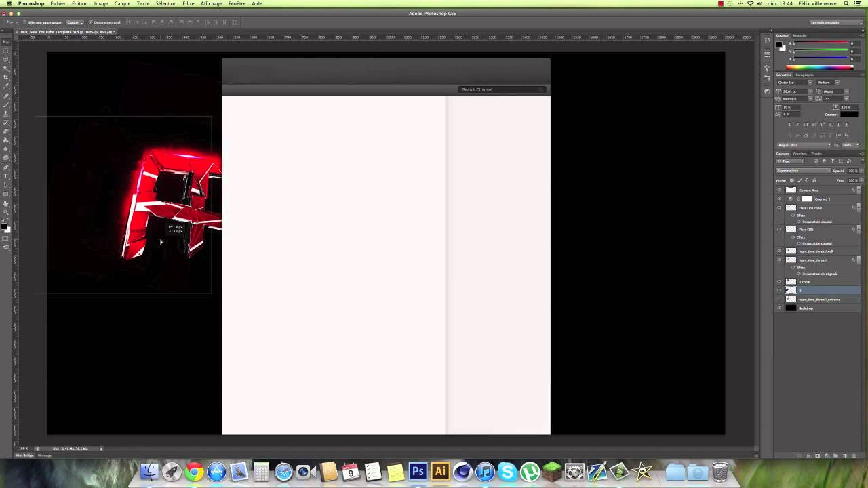Open the Groupe dropdown in the options bar
The height and width of the screenshot is (488, 868).
74,22
